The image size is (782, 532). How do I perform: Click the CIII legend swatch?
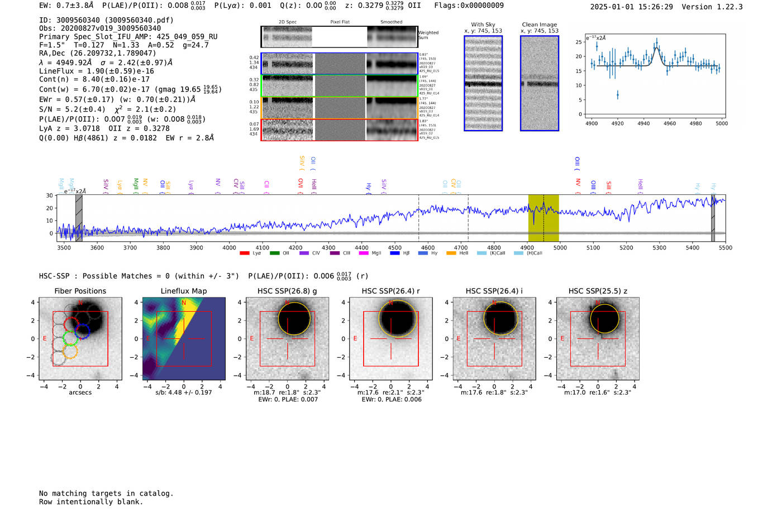click(x=335, y=253)
